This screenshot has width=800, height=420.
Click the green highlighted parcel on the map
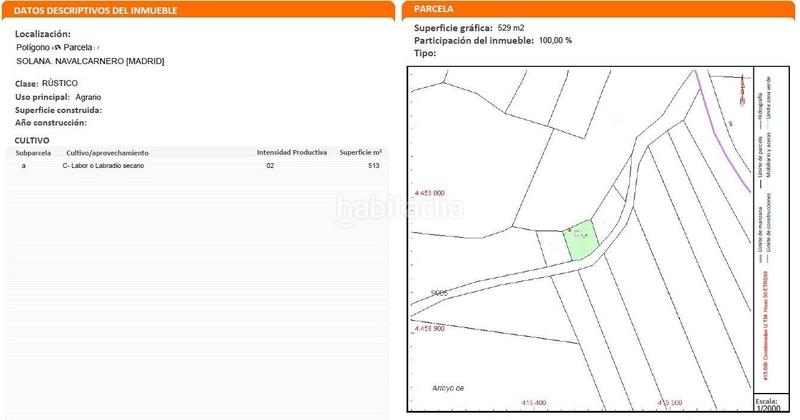pyautogui.click(x=580, y=242)
